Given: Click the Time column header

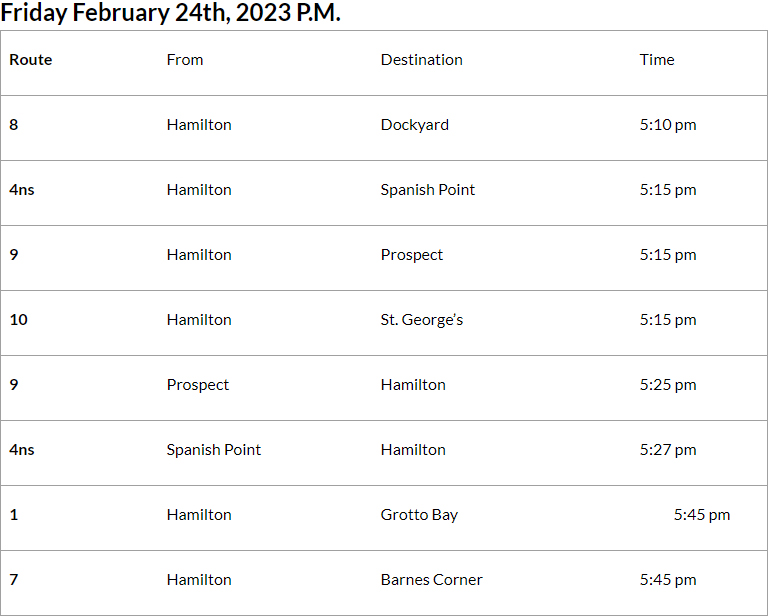Looking at the screenshot, I should (657, 60).
